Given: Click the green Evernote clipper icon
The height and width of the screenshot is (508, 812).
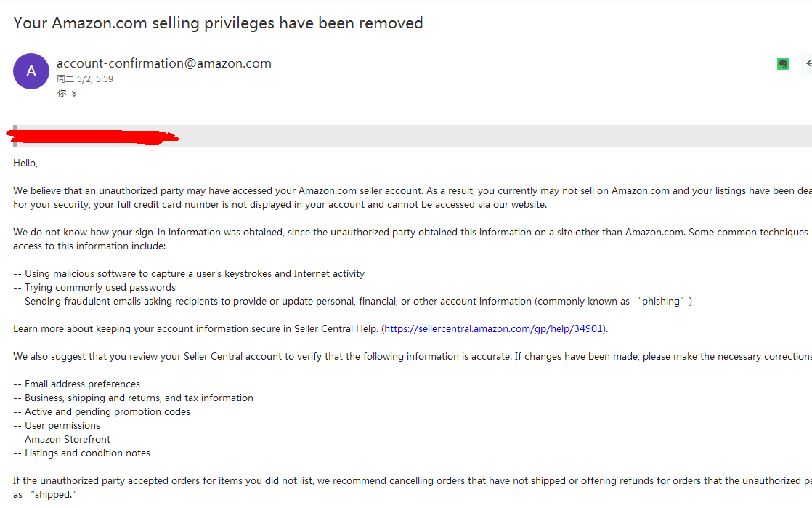Looking at the screenshot, I should click(782, 64).
